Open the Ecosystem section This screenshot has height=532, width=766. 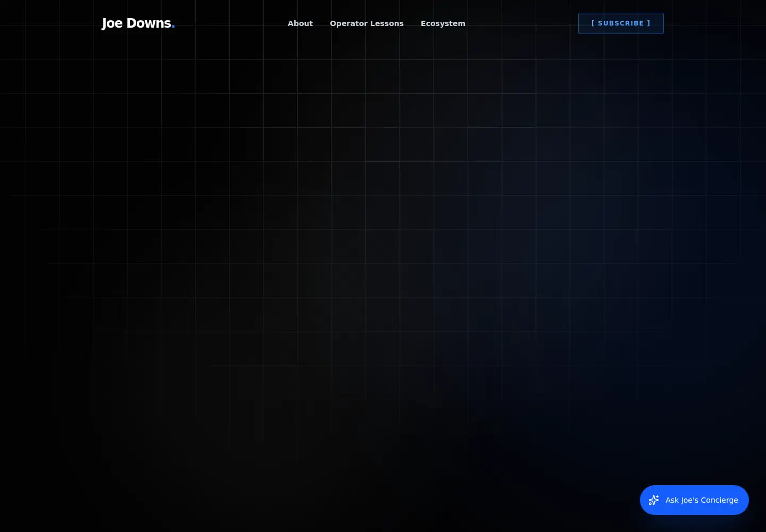coord(443,23)
